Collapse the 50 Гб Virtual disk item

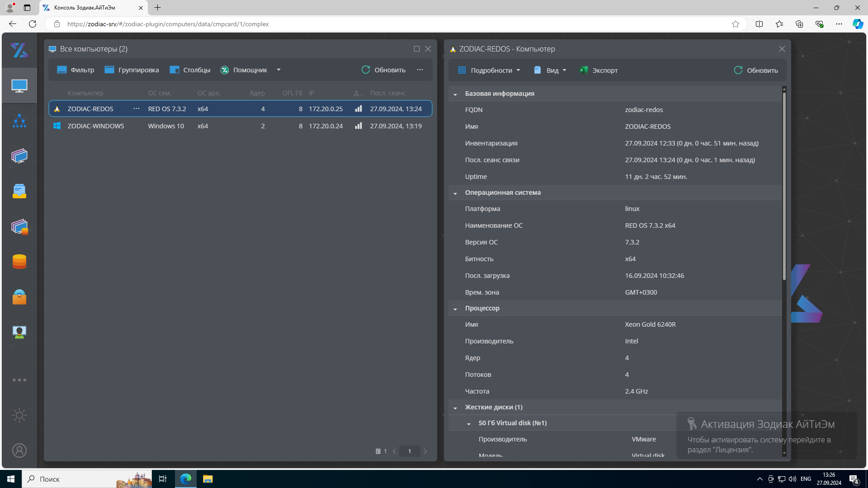pos(469,423)
